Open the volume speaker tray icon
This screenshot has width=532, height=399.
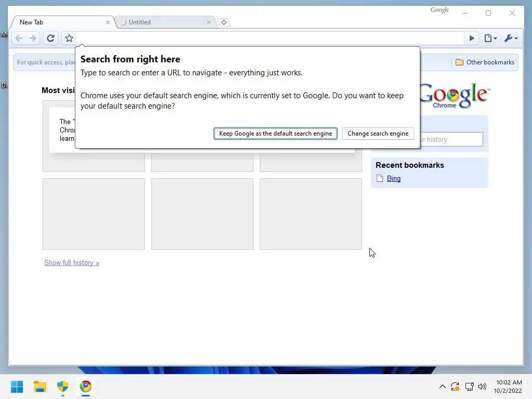point(482,387)
